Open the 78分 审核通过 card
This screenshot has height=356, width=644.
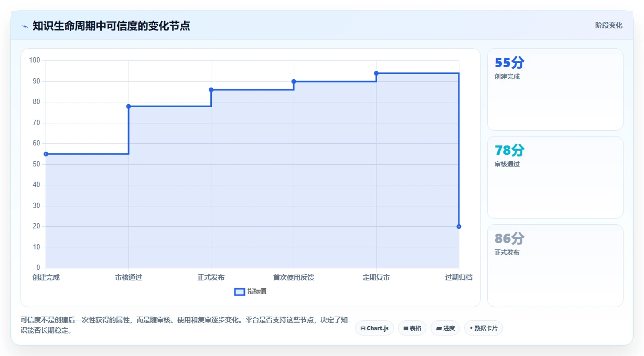coord(555,177)
